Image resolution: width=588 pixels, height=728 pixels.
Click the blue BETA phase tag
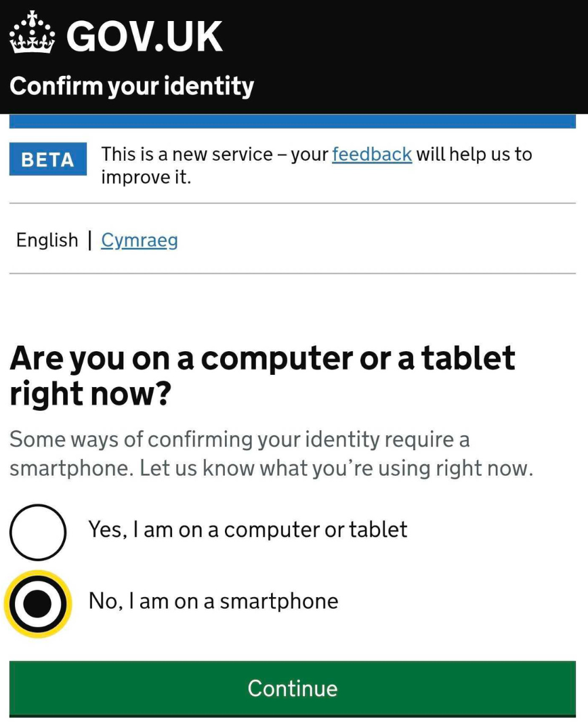(x=47, y=160)
